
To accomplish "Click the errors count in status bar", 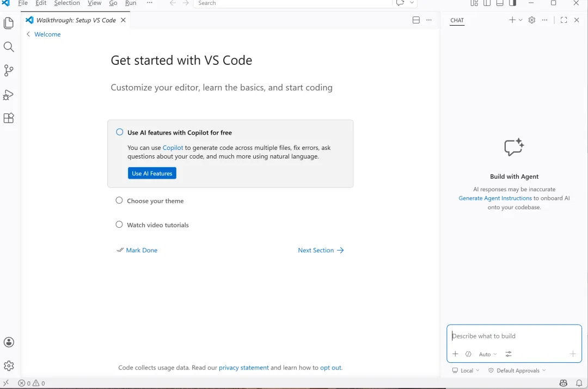I will [24, 383].
